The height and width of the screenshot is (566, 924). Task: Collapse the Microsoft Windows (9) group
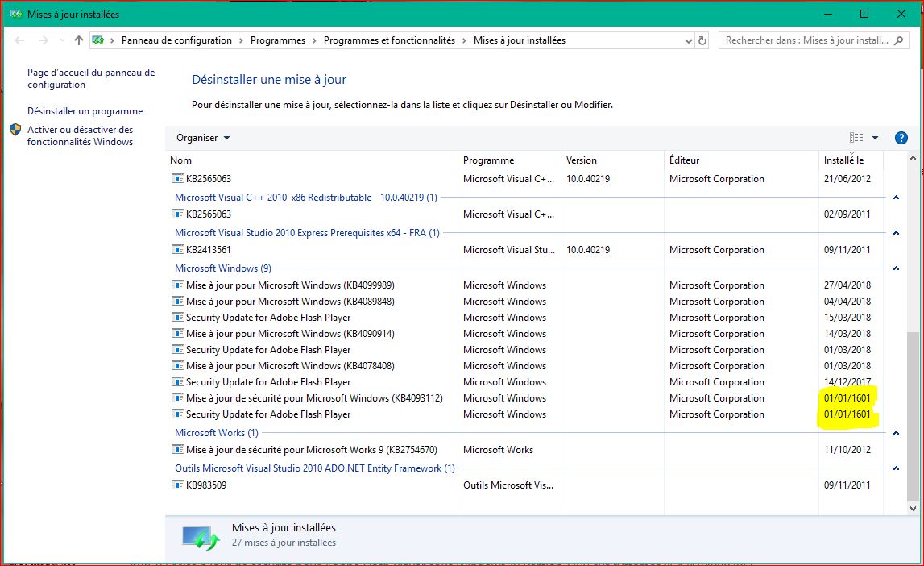[896, 268]
